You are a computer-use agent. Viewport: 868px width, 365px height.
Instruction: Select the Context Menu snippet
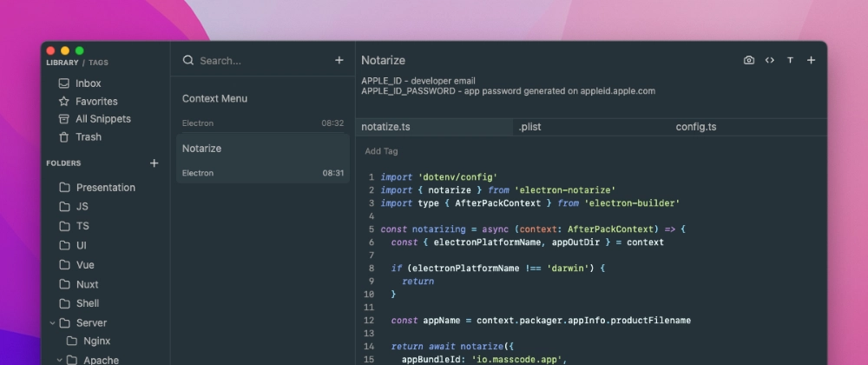[262, 108]
